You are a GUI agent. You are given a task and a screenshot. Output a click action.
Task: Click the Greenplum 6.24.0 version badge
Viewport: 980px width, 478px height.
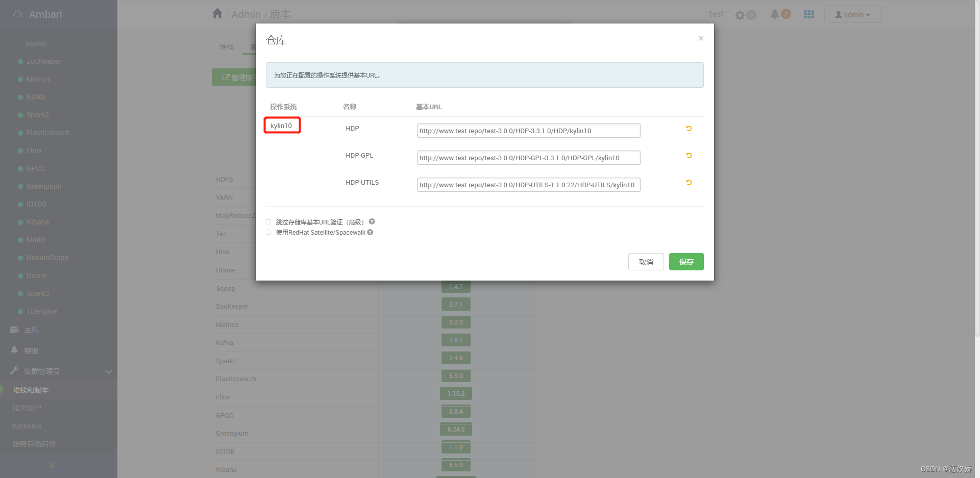pos(456,430)
